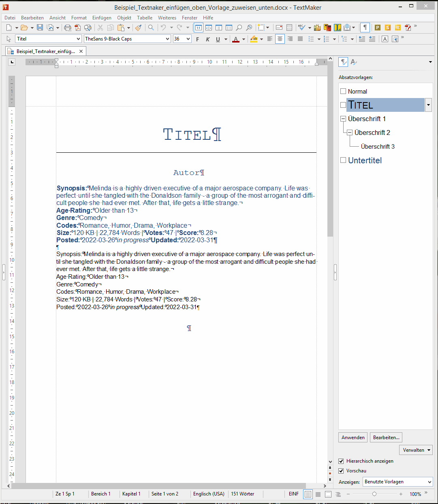Screen dimensions: 438x504
Task: Click the Bearbeiten... button
Action: point(386,438)
